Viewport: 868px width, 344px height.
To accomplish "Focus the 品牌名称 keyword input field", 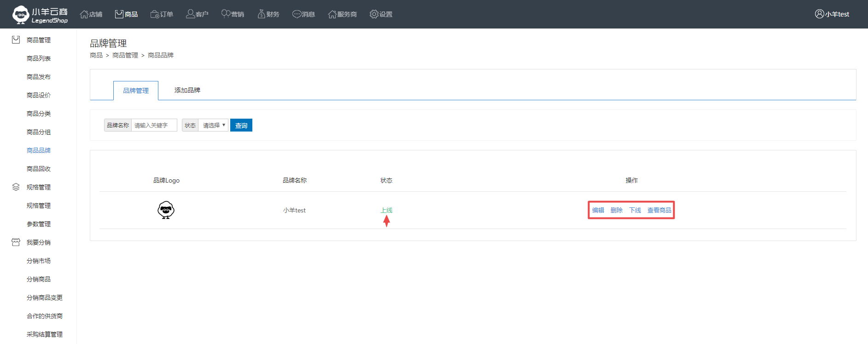I will [154, 125].
